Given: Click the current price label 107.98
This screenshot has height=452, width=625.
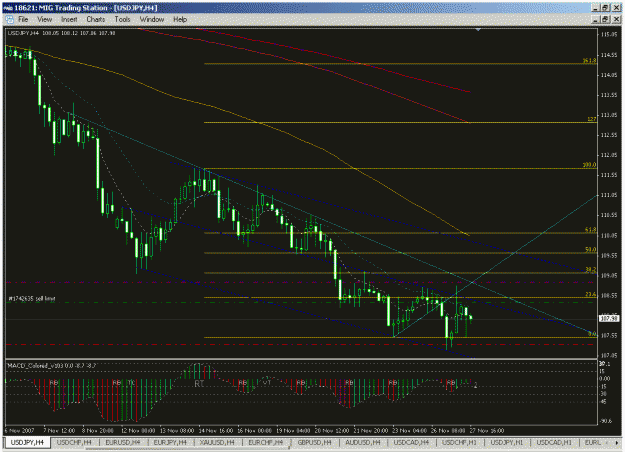Looking at the screenshot, I should click(x=609, y=318).
